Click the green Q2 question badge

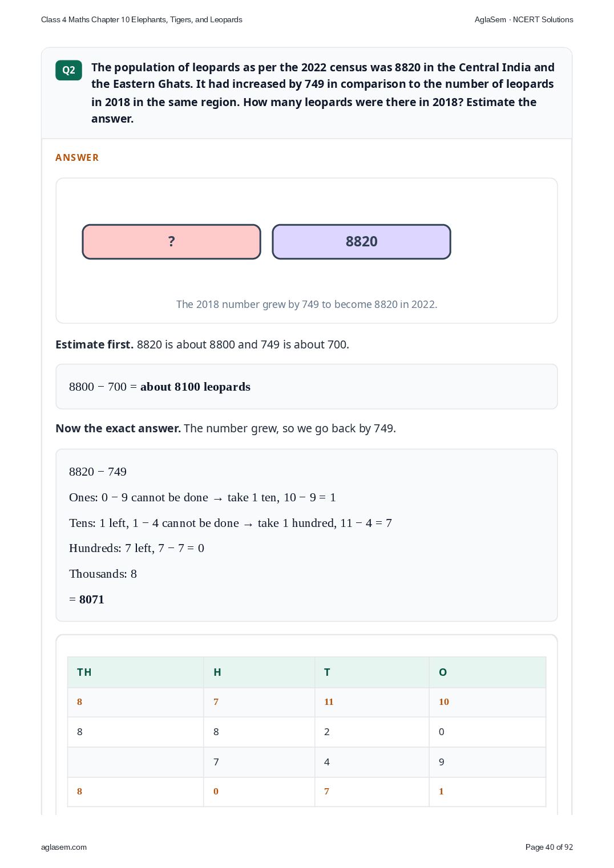(x=68, y=70)
